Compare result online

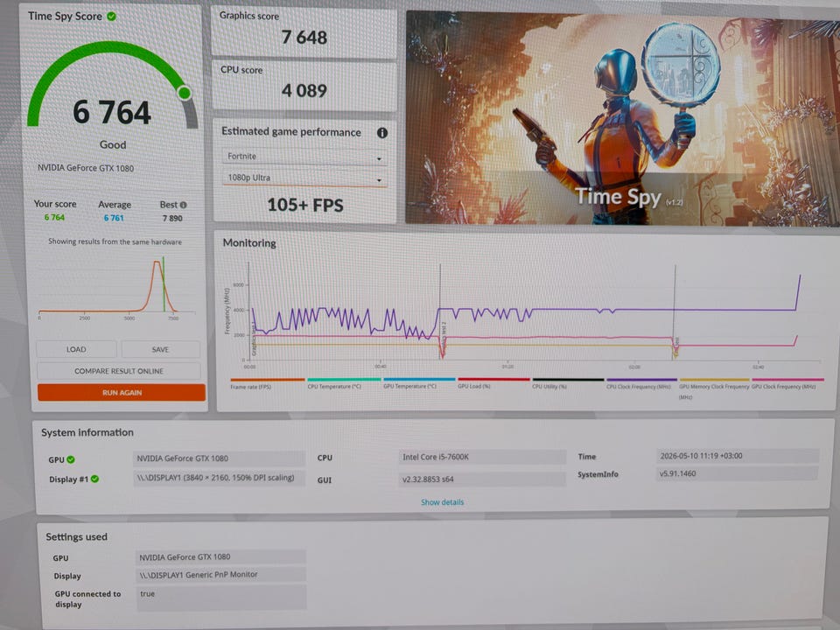[119, 371]
